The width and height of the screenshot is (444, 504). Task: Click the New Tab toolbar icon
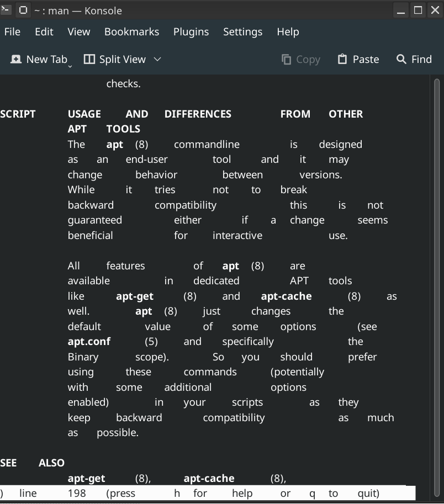point(16,59)
